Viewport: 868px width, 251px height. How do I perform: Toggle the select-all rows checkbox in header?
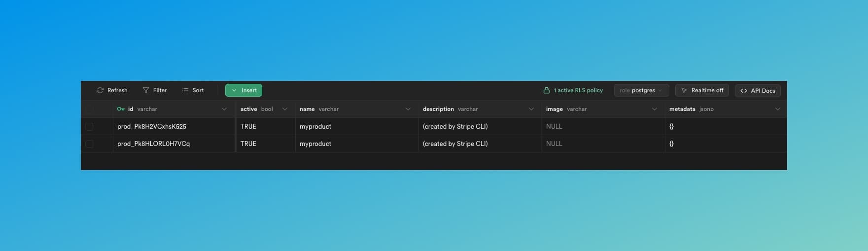pyautogui.click(x=89, y=109)
